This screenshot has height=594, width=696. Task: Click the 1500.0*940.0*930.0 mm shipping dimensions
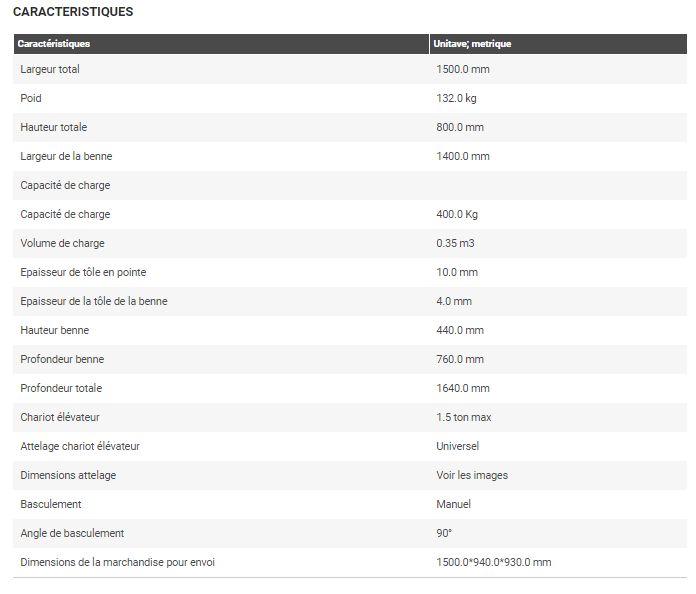pos(493,562)
